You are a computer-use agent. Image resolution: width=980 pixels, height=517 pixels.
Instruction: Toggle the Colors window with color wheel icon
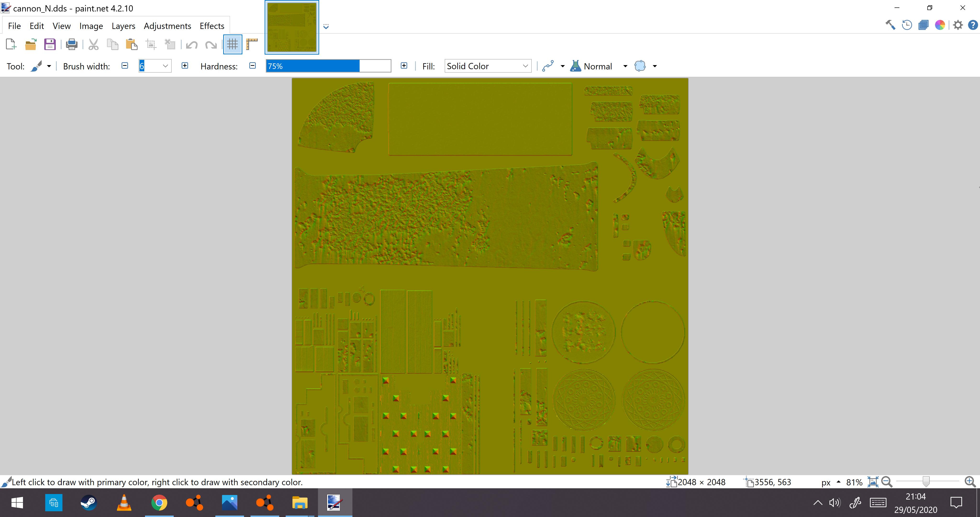tap(940, 25)
